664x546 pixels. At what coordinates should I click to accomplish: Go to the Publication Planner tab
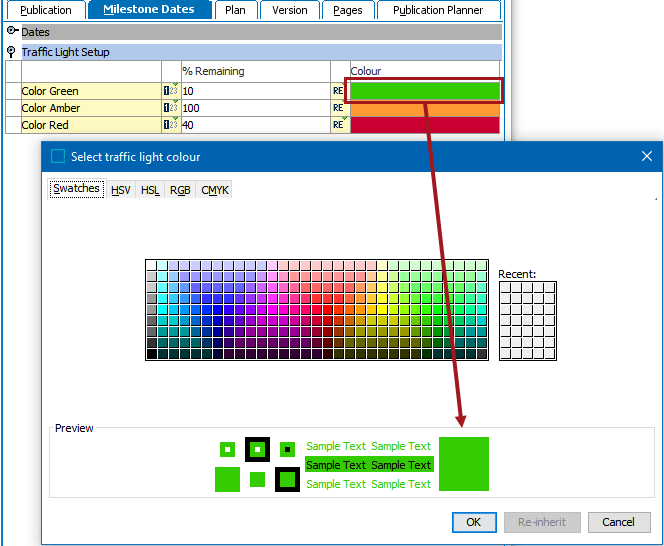click(x=438, y=10)
